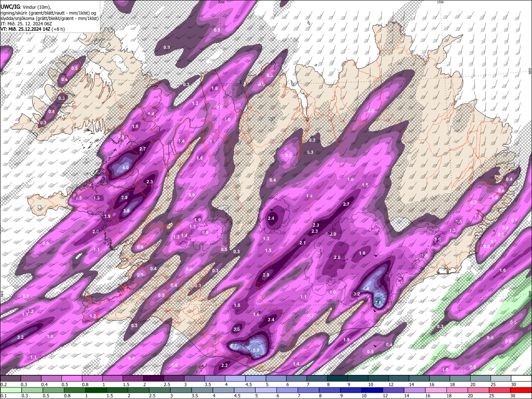Viewport: 532px width, 399px height.
Task: Click the '30' label on the lower legend scale
Action: 514,396
